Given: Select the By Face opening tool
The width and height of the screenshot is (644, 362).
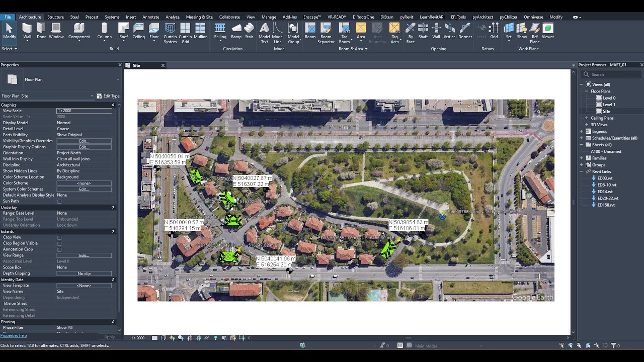Looking at the screenshot, I should (411, 33).
